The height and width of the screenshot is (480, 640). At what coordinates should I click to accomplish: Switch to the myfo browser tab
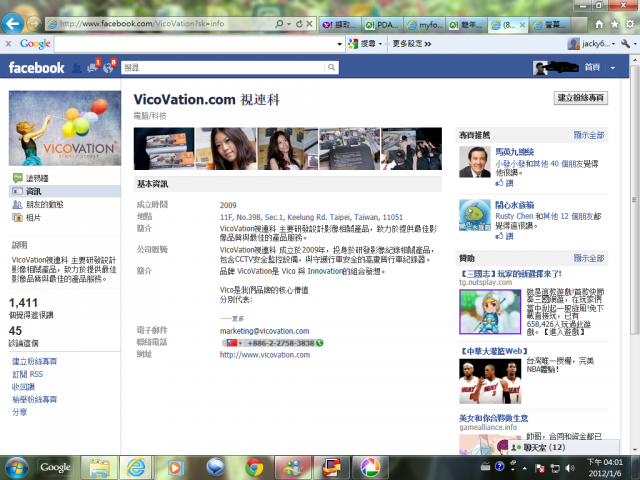(425, 25)
